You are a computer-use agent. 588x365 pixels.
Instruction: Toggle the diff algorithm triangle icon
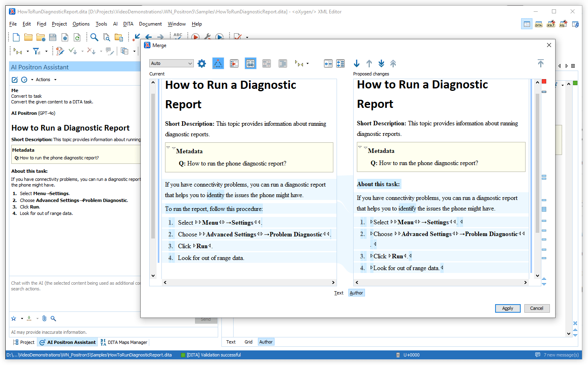(218, 63)
